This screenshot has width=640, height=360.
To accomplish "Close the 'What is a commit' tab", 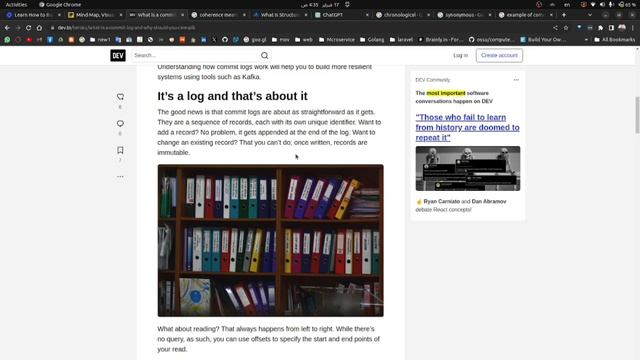I will (x=182, y=15).
